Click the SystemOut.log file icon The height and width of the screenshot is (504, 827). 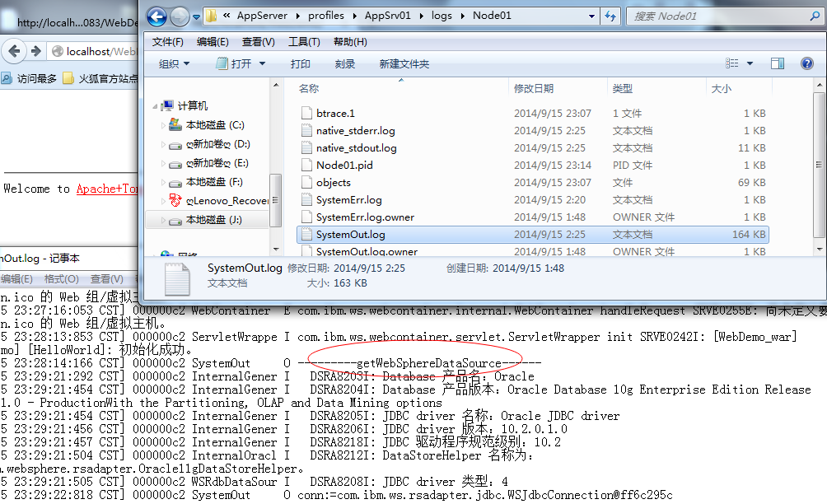(306, 234)
